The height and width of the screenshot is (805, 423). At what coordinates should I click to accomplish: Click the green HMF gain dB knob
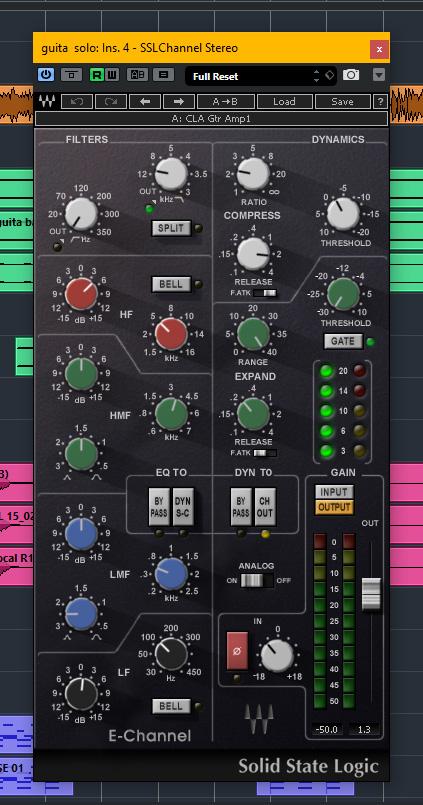[x=81, y=374]
